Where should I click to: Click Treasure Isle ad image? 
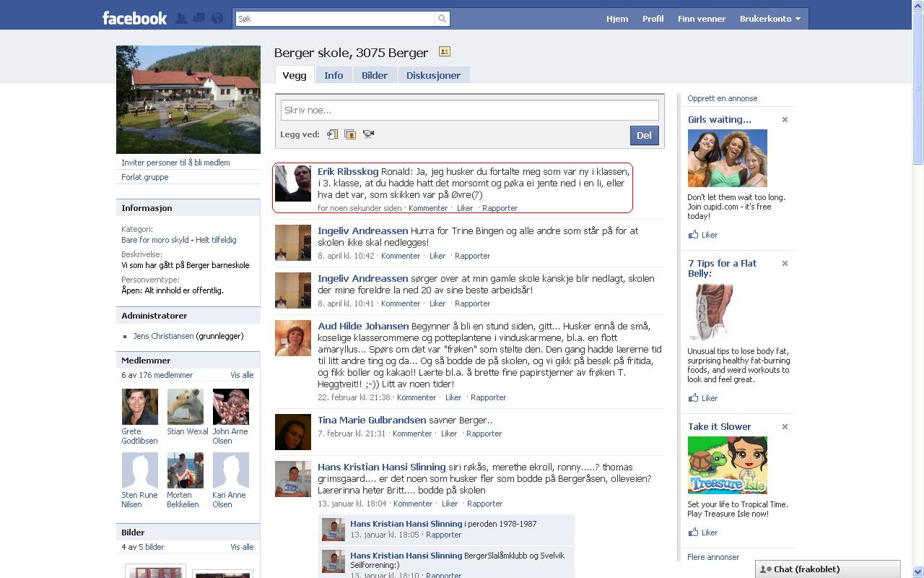click(728, 465)
